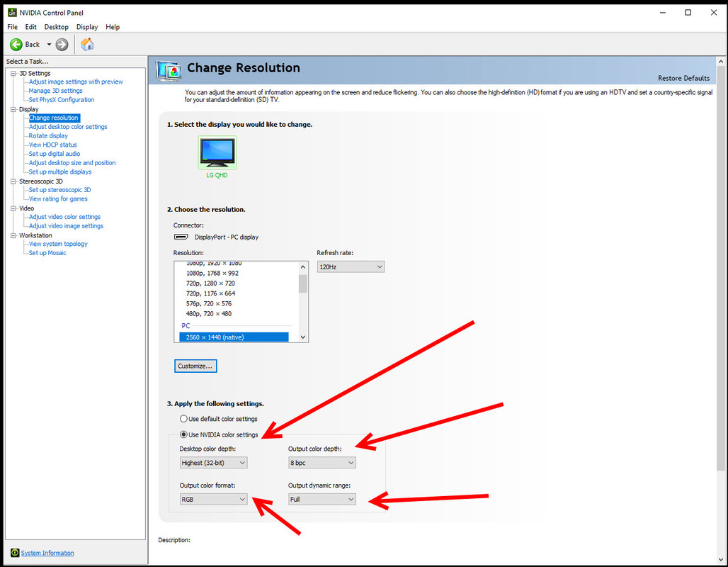
Task: Open System Information link
Action: click(47, 553)
